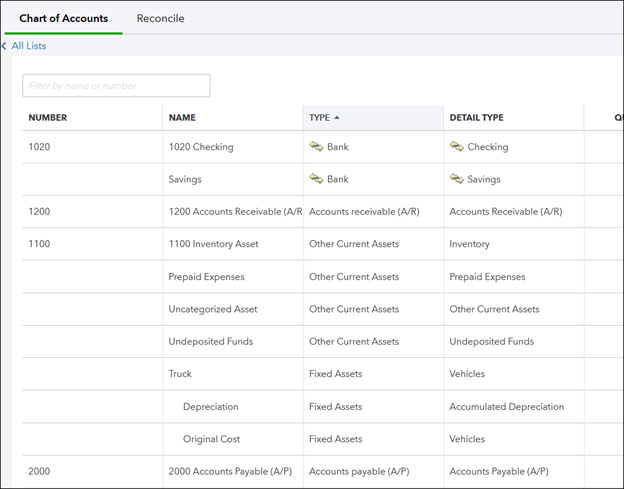Select the Chart of Accounts tab
Screen dimensions: 624x489
click(x=63, y=18)
